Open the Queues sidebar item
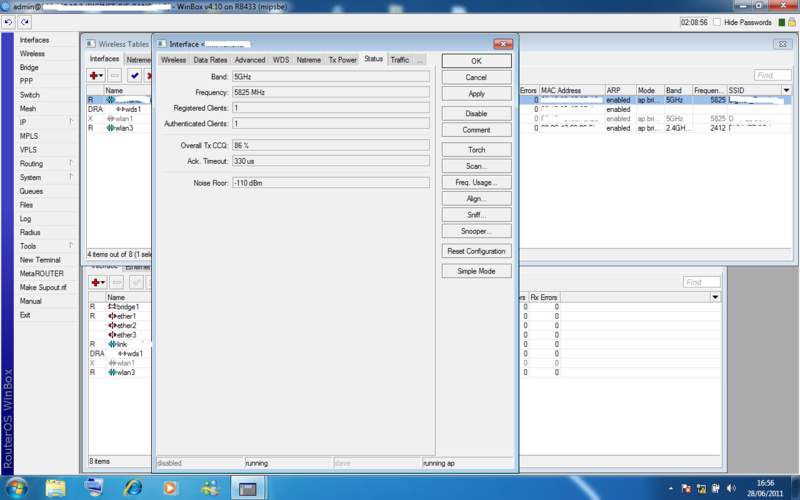The width and height of the screenshot is (800, 500). [x=31, y=191]
